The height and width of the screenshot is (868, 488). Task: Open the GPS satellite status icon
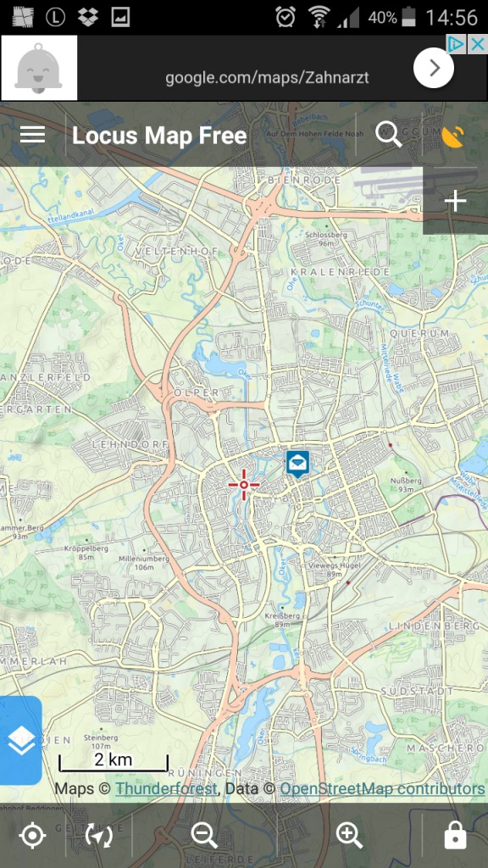pos(453,136)
